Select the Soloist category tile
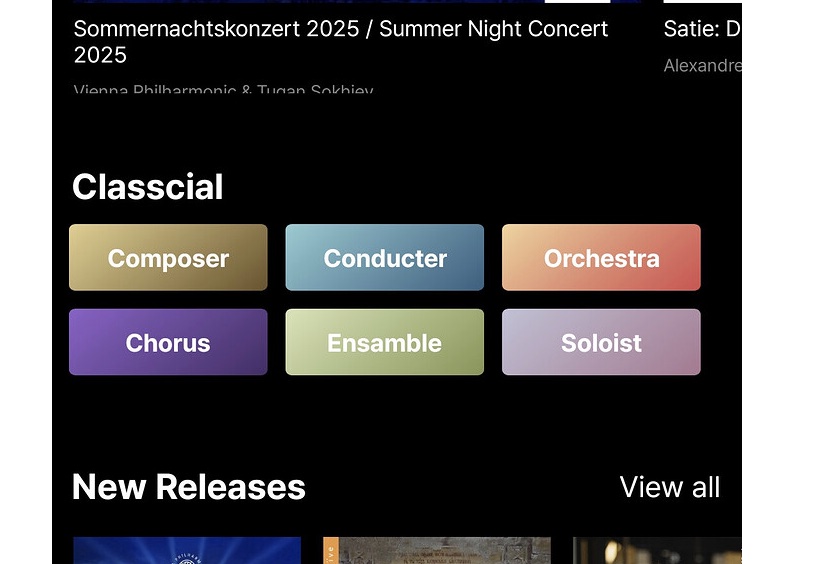The width and height of the screenshot is (821, 564). 601,342
